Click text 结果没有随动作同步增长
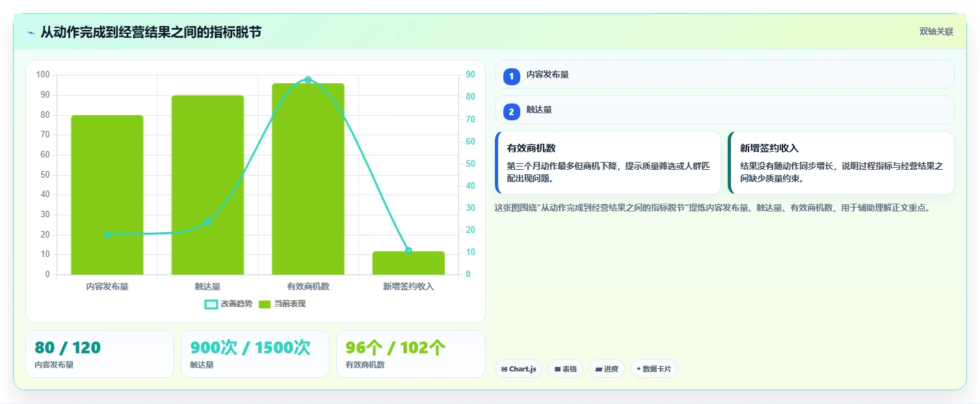This screenshot has height=404, width=980. tap(788, 167)
